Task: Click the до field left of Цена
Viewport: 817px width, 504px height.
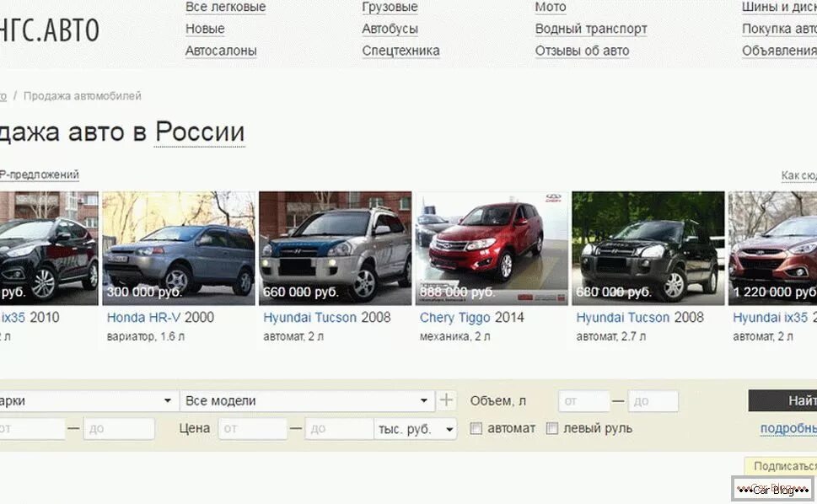Action: (119, 429)
